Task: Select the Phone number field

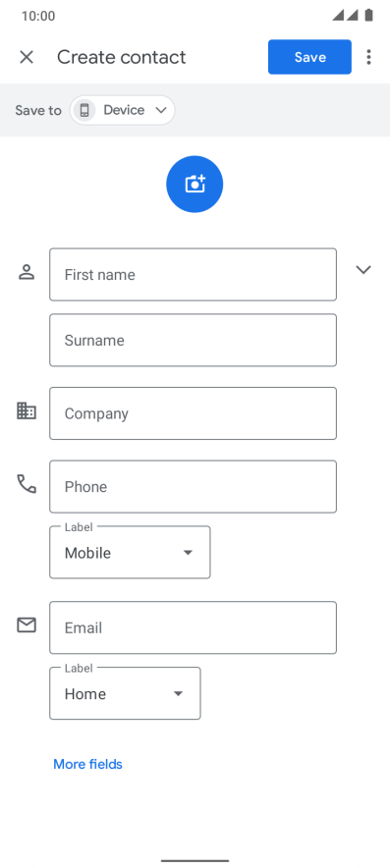Action: (x=193, y=487)
